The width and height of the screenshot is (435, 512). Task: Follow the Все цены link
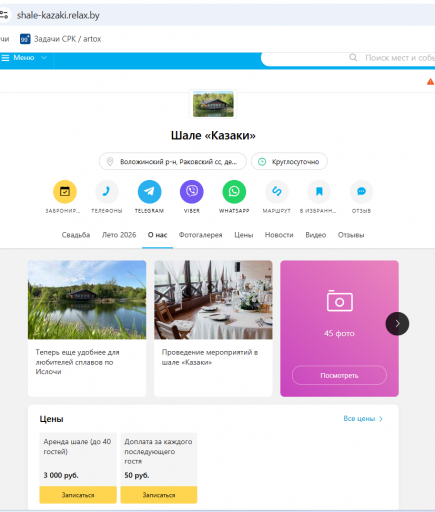coord(363,419)
